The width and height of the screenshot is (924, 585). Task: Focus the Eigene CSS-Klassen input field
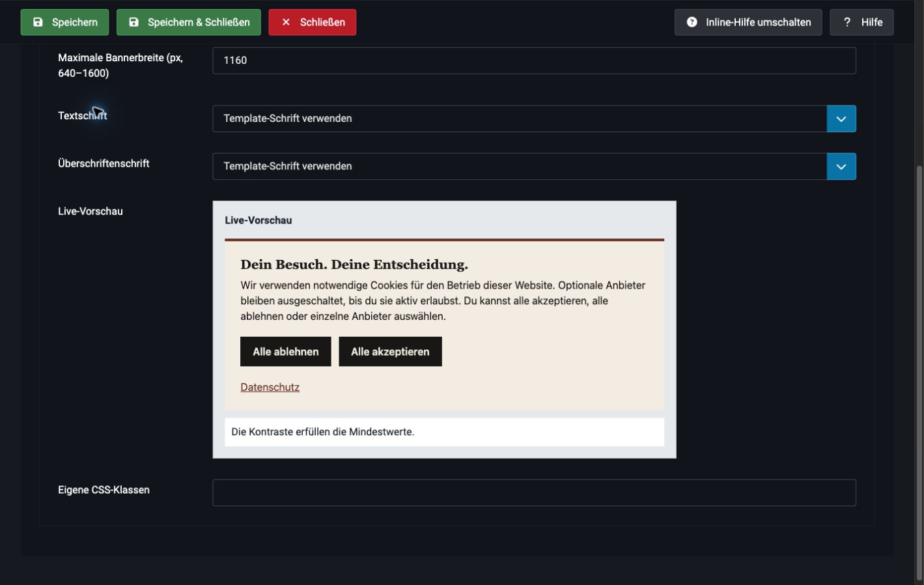(534, 493)
